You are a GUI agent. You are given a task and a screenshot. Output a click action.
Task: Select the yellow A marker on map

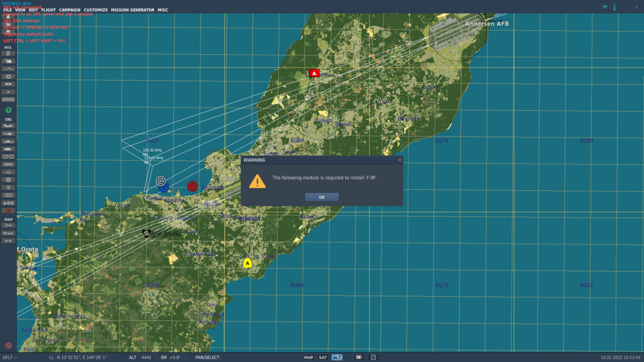pyautogui.click(x=247, y=263)
